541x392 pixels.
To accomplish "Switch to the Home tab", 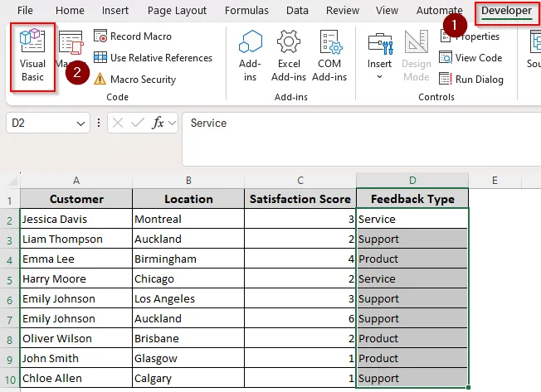I will [x=70, y=10].
